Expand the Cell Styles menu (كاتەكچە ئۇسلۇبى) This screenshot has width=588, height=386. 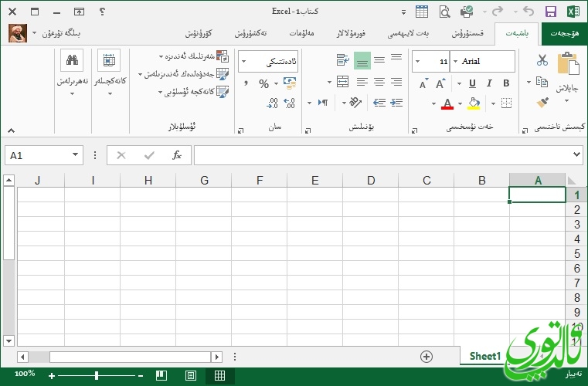point(193,92)
